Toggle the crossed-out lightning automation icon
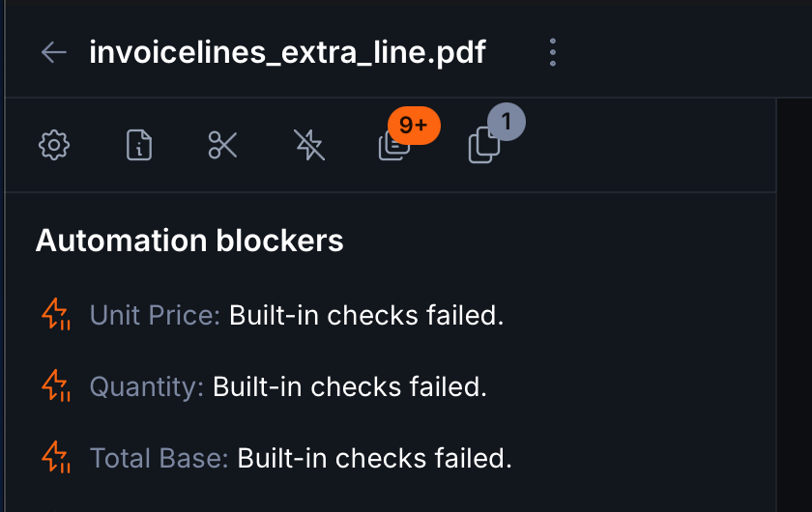 pyautogui.click(x=309, y=146)
